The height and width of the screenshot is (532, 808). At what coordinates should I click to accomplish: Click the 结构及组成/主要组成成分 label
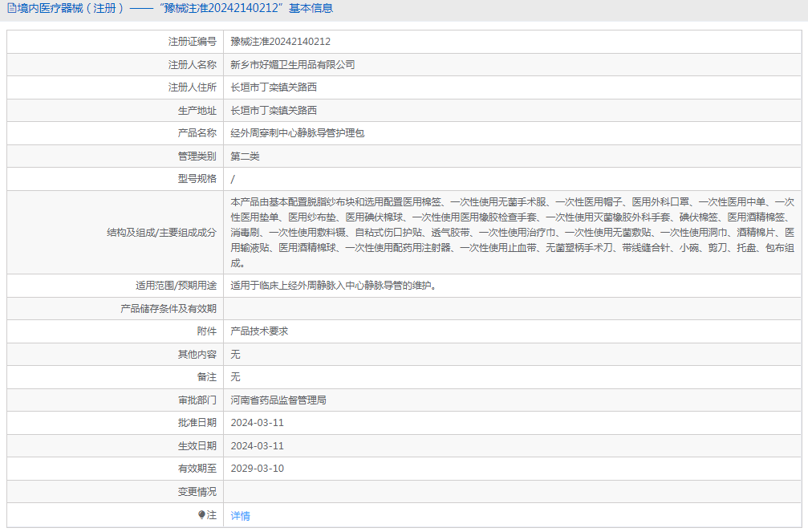point(162,233)
